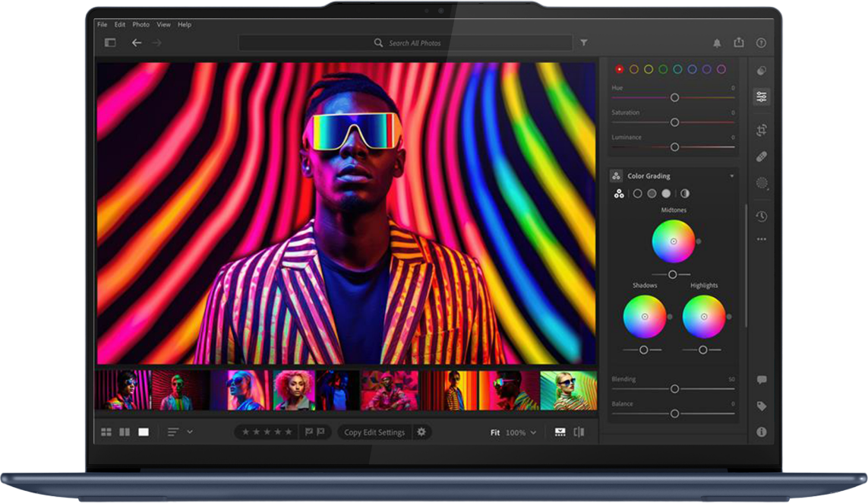868x503 pixels.
Task: Open the View menu
Action: click(163, 24)
